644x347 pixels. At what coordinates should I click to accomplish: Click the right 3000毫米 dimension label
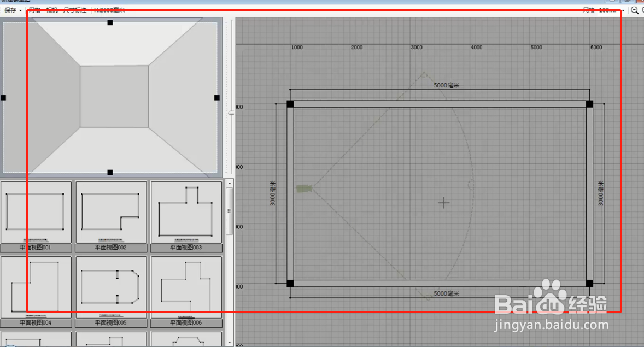click(600, 193)
